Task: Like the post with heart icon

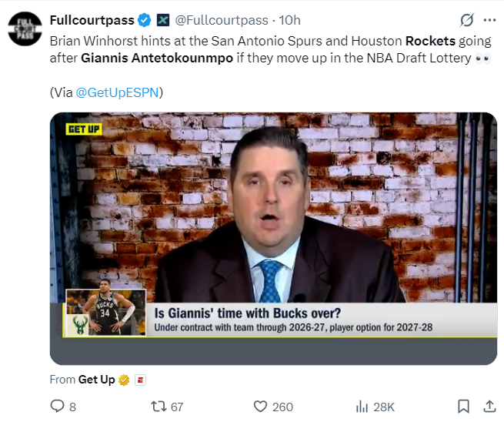Action: click(260, 407)
